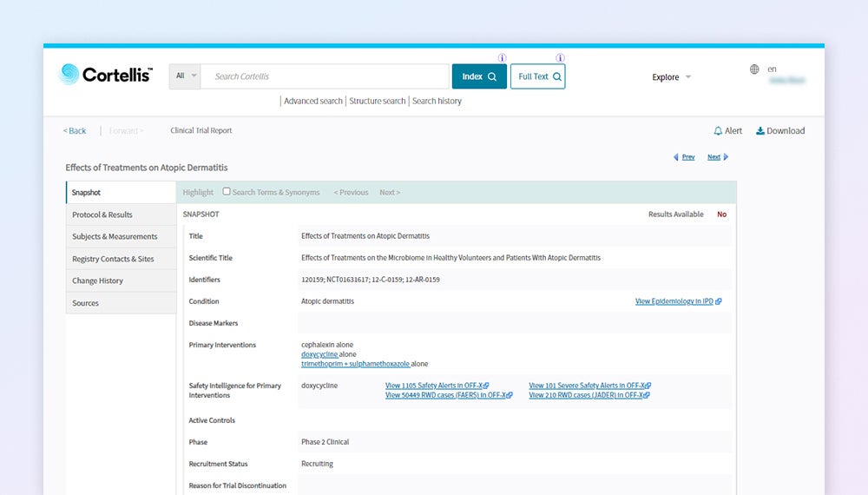Click info icon above Index button
The image size is (868, 495).
502,58
